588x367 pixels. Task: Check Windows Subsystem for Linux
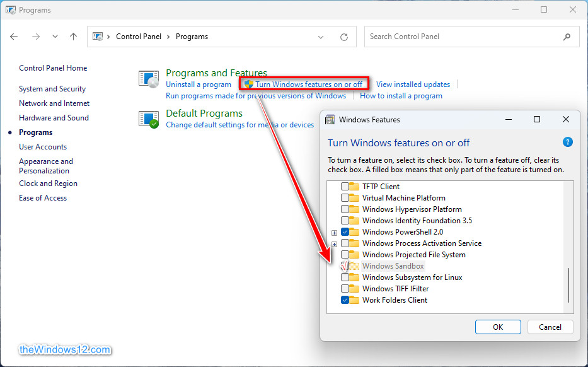pyautogui.click(x=345, y=277)
